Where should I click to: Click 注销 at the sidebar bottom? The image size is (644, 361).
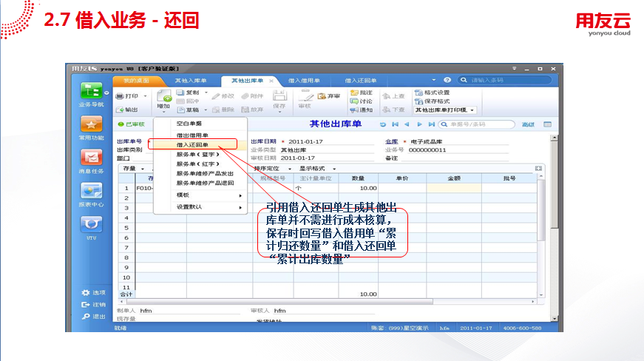86,305
